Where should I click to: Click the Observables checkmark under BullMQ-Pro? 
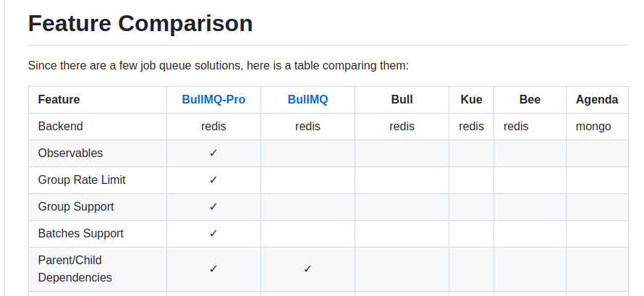(213, 153)
